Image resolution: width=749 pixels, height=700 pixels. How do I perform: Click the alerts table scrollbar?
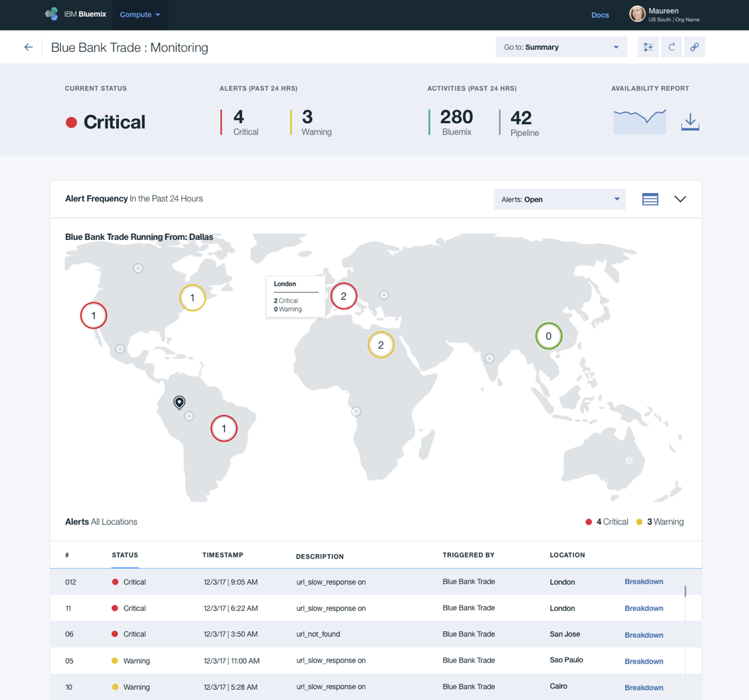point(685,591)
